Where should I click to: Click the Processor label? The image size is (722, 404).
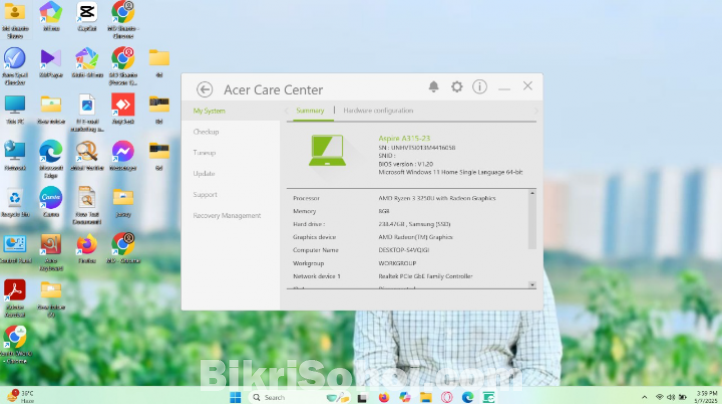pos(306,198)
